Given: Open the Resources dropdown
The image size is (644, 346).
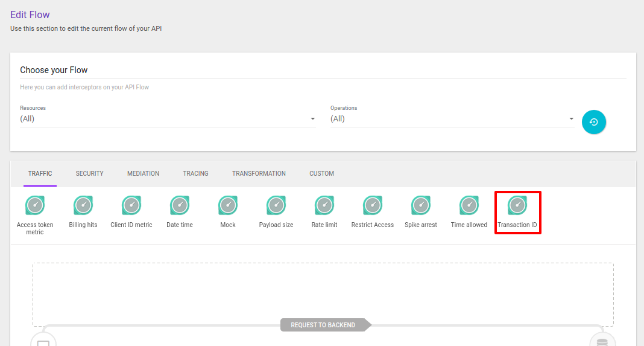Looking at the screenshot, I should click(168, 119).
